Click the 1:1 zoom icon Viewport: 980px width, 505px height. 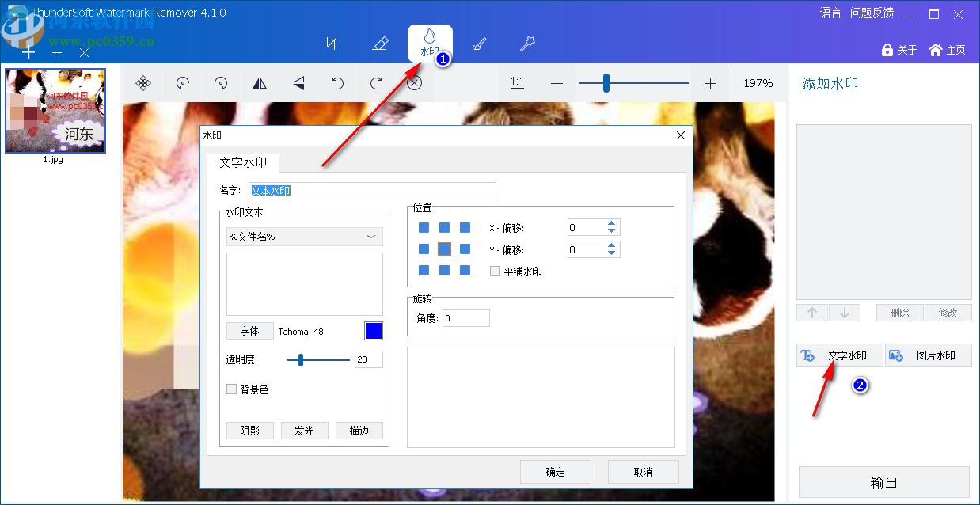(x=517, y=82)
